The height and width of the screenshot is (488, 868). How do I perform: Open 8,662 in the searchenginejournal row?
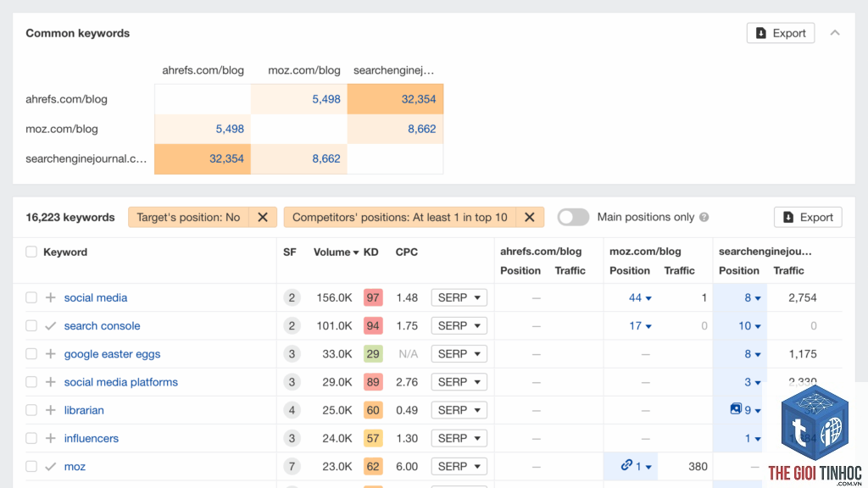pos(326,158)
